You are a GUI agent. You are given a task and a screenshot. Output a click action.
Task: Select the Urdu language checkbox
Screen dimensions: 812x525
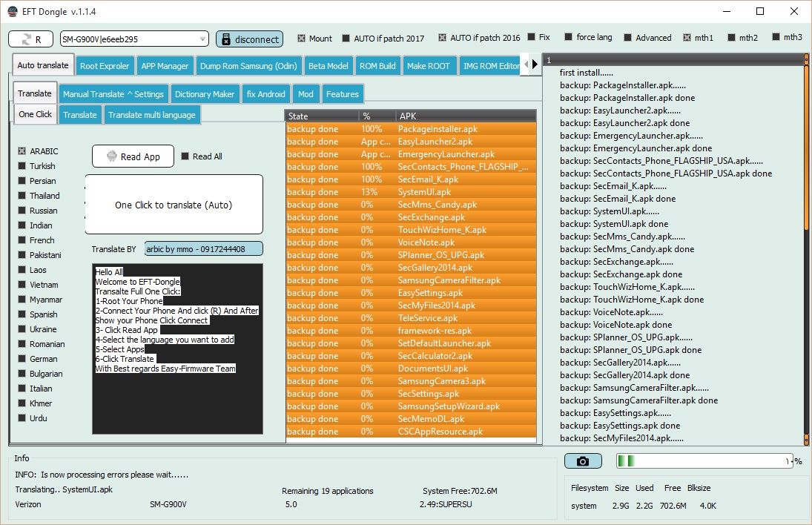pos(22,418)
